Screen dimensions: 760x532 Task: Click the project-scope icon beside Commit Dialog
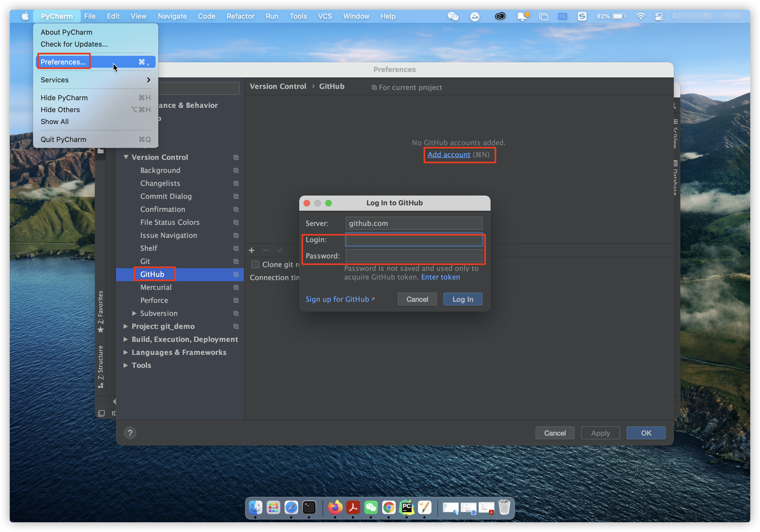(236, 196)
